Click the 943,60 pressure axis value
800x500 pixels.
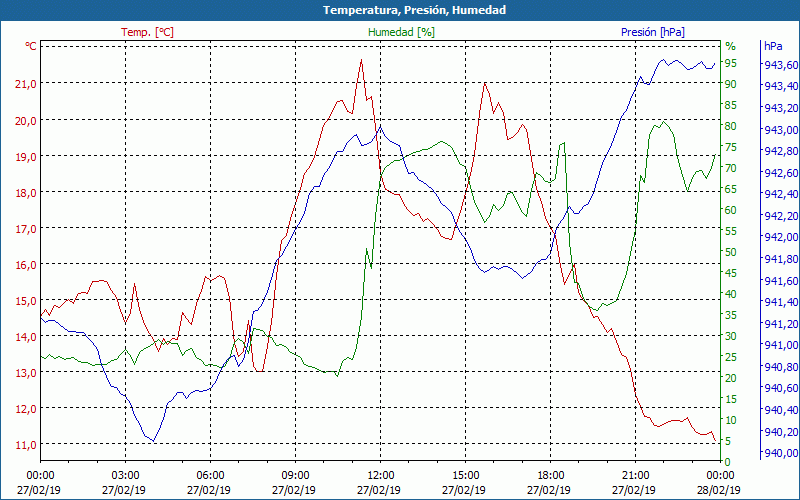(x=781, y=65)
